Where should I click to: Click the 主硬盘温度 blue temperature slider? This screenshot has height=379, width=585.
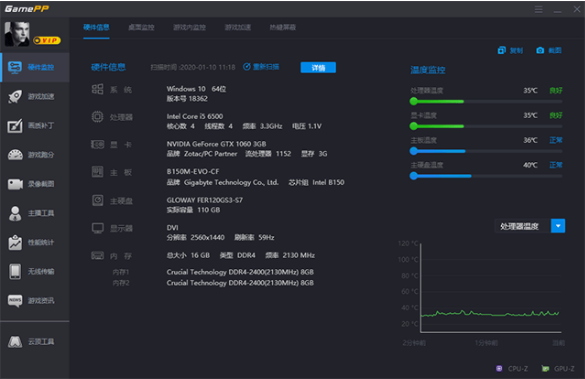tap(486, 176)
